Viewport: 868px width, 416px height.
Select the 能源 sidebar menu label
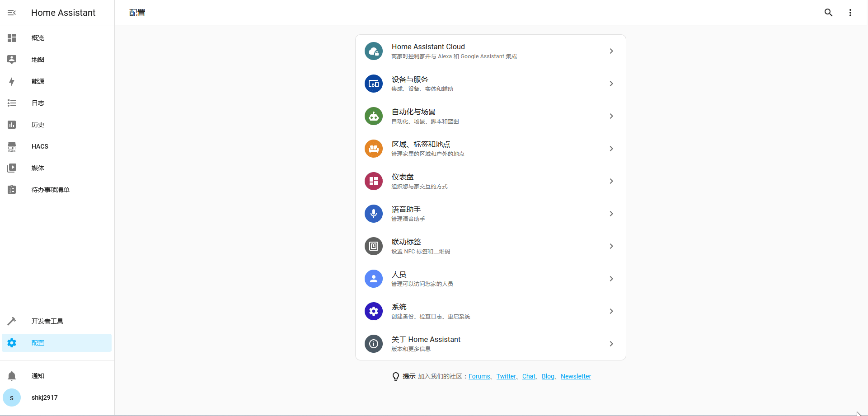pos(38,81)
